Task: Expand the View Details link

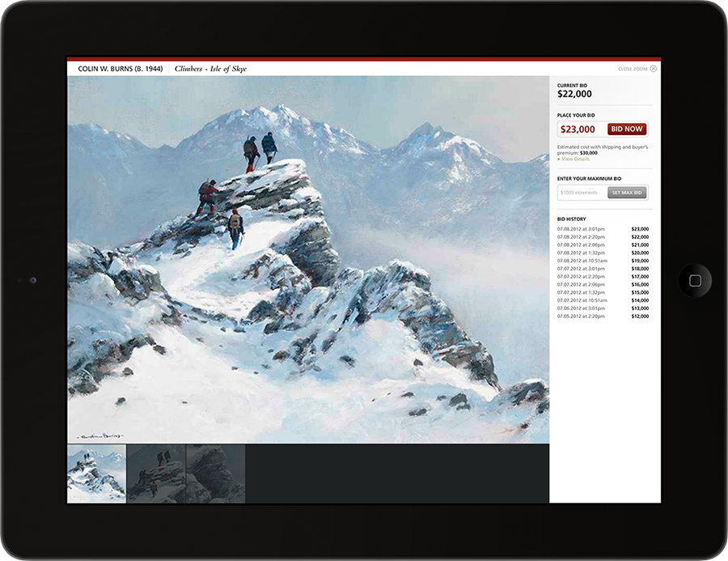Action: 574,159
